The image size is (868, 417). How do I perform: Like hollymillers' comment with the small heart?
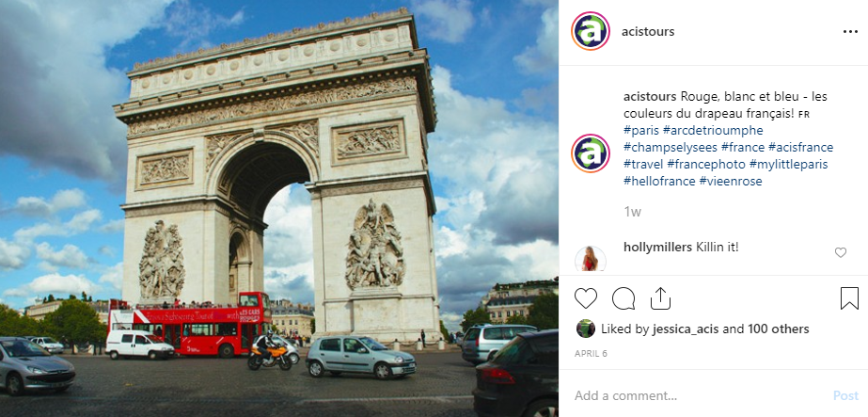[x=841, y=252]
